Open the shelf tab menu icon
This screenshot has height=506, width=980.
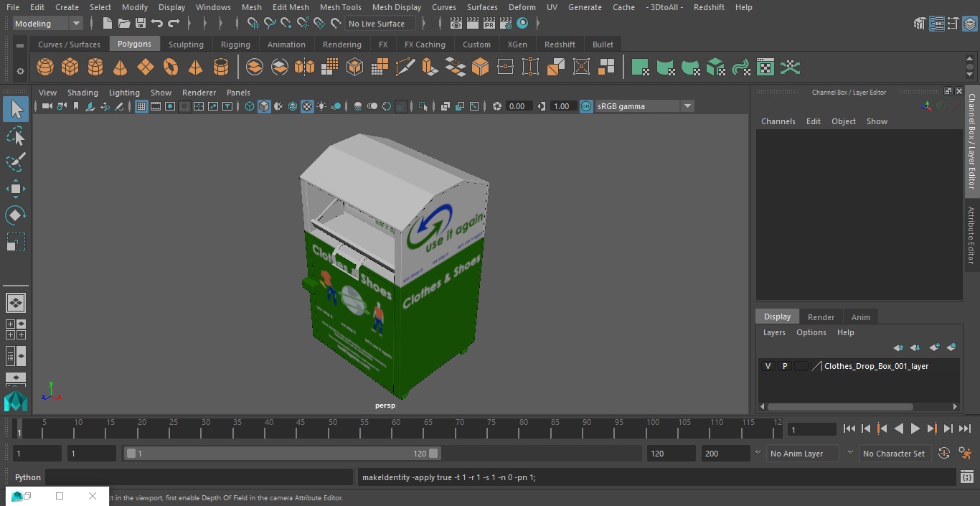click(20, 45)
